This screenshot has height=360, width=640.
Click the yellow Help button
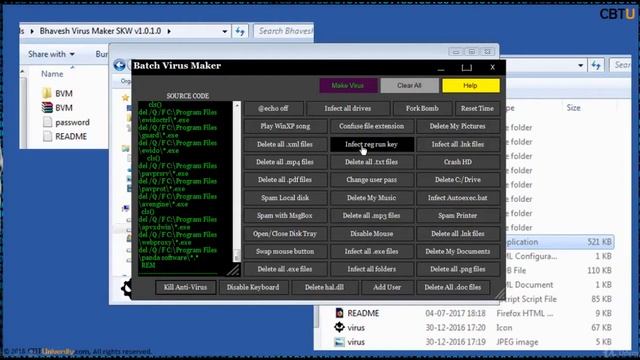pos(471,85)
